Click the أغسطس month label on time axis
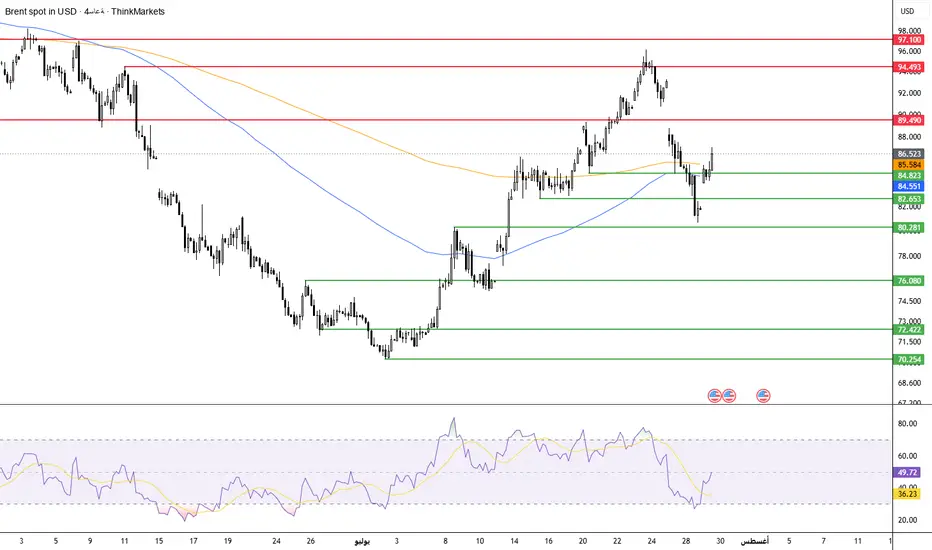932x550 pixels. pos(754,541)
